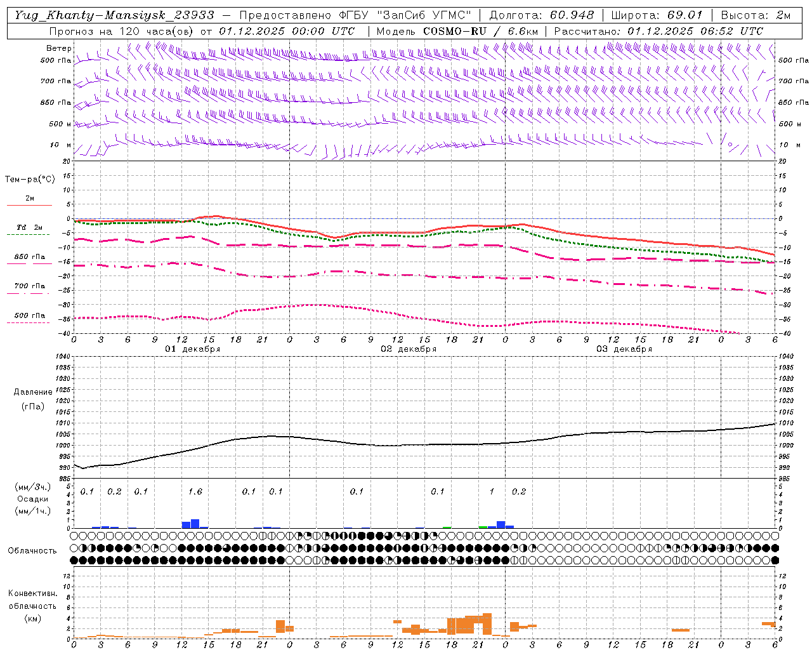This screenshot has width=812, height=650.
Task: Click the 1040 tick on left pressure axis
Action: [63, 357]
